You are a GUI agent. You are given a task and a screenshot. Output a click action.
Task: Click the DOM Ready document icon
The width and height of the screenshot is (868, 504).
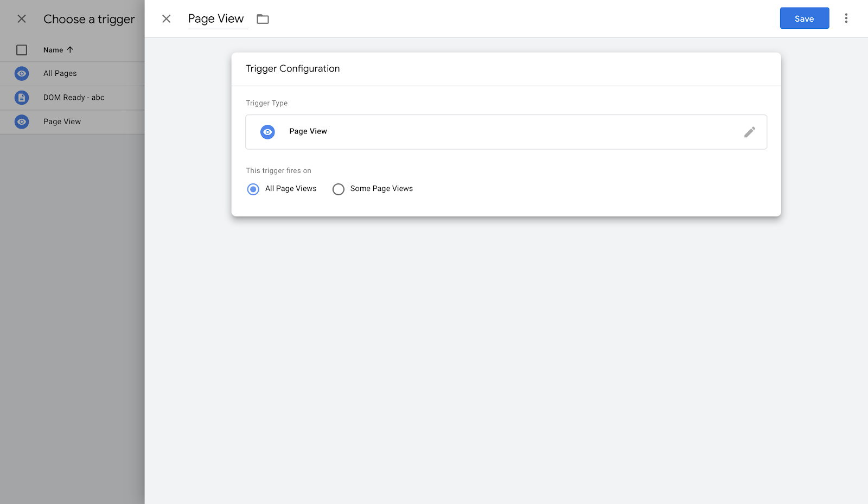22,98
